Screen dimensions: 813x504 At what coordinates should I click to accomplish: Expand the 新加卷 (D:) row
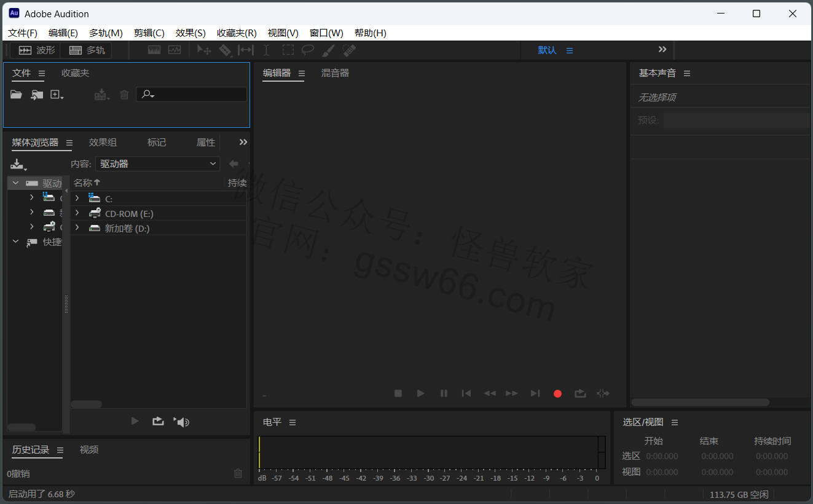[77, 227]
